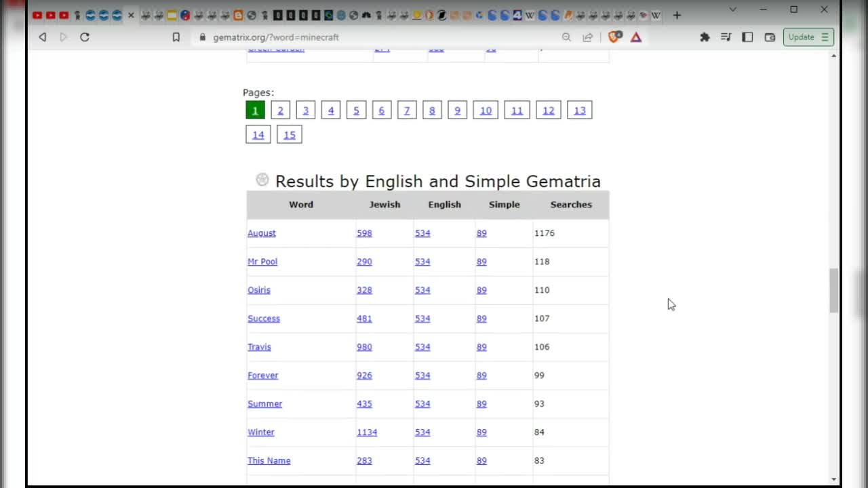Open the word link Winter

pyautogui.click(x=261, y=432)
